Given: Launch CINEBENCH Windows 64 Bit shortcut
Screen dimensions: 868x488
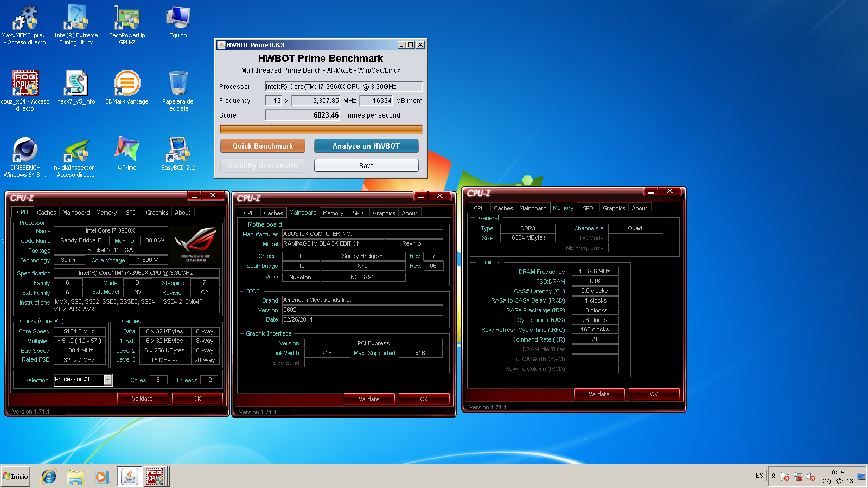Looking at the screenshot, I should tap(25, 157).
